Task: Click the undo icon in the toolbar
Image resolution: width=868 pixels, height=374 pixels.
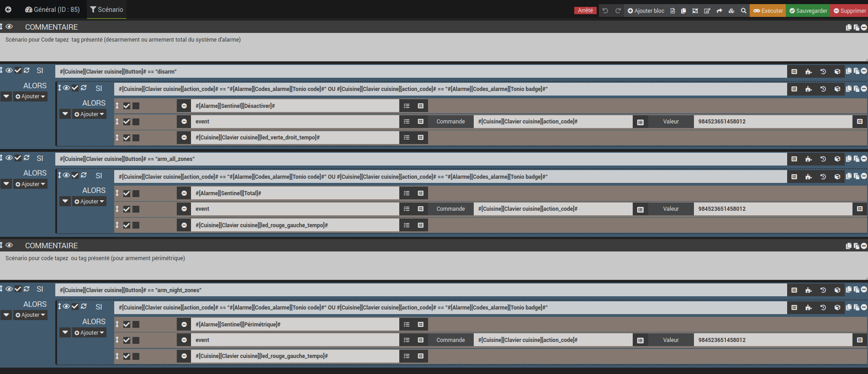Action: (x=605, y=11)
